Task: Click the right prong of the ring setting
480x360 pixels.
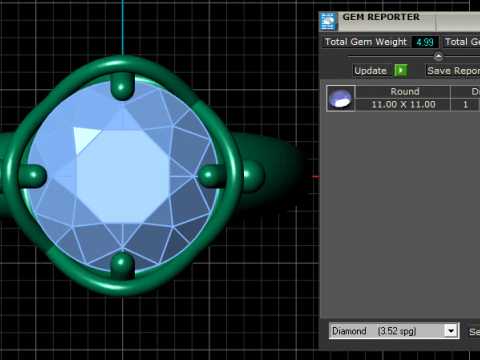Action: pos(212,175)
